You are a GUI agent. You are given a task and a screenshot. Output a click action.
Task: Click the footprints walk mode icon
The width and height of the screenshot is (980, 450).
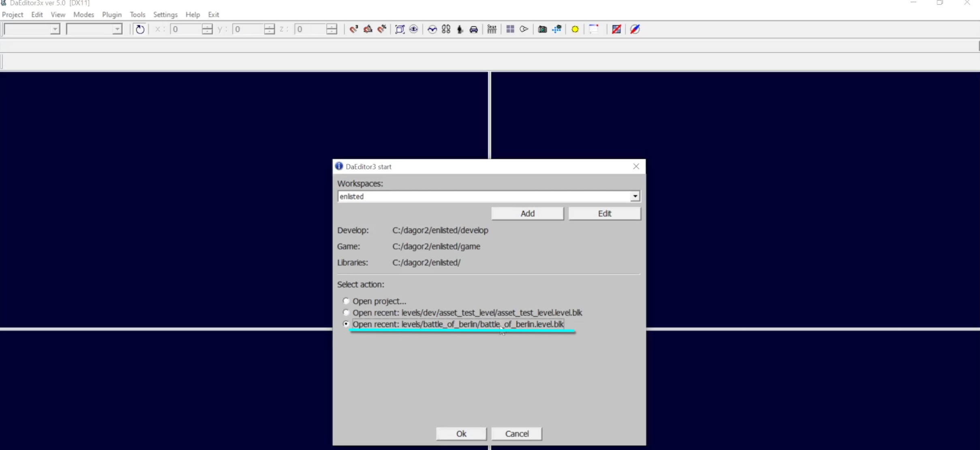446,29
